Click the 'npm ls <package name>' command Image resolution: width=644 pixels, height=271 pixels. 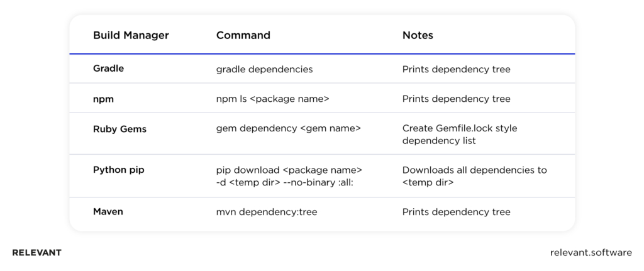273,99
